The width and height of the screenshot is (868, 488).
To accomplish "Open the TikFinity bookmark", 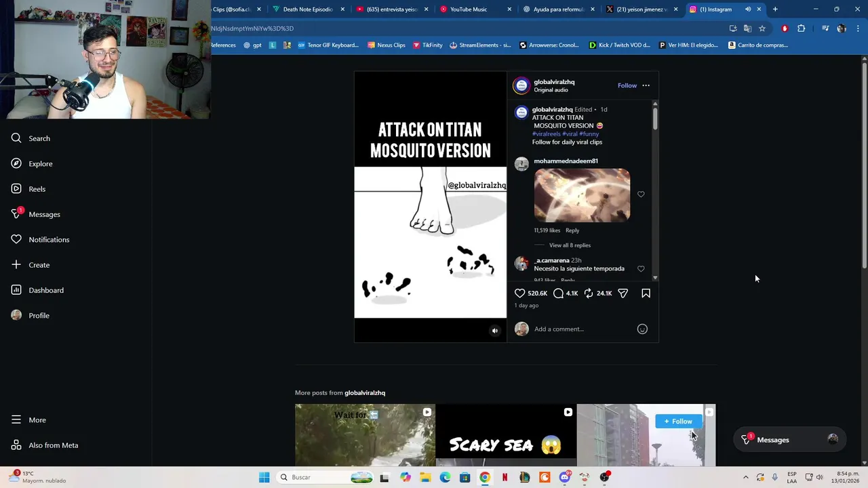I will click(428, 45).
